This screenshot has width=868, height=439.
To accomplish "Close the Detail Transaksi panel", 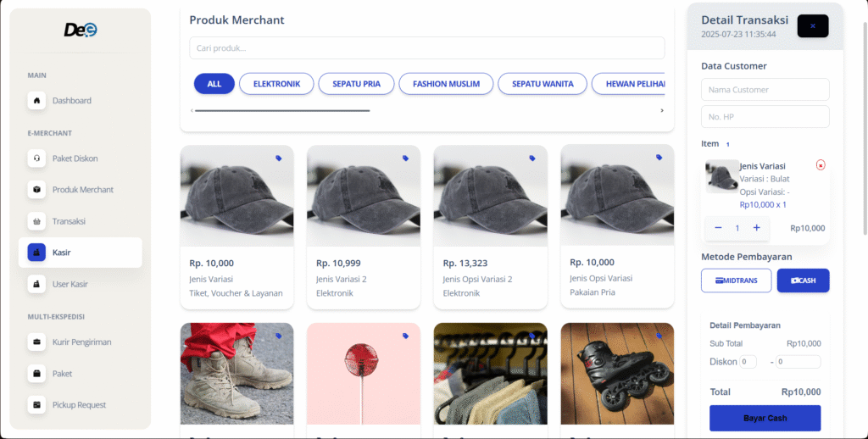I will click(x=812, y=26).
